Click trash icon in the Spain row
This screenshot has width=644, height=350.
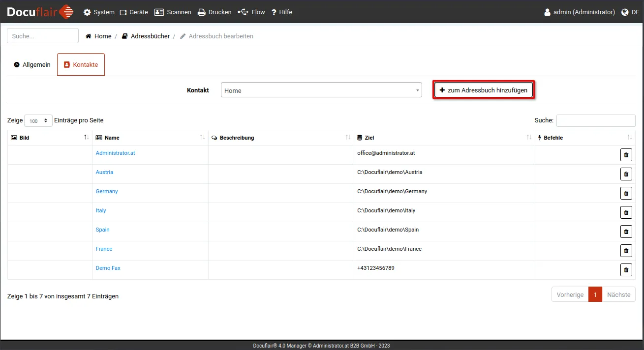click(x=626, y=232)
